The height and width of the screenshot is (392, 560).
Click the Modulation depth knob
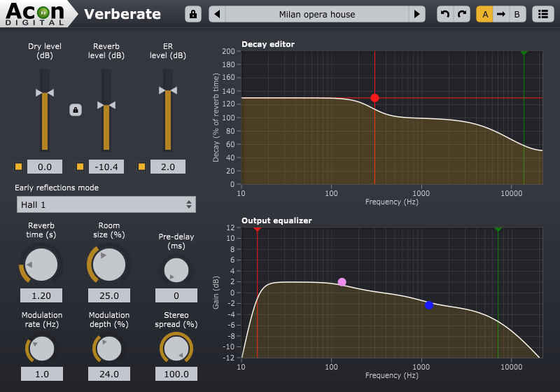109,349
